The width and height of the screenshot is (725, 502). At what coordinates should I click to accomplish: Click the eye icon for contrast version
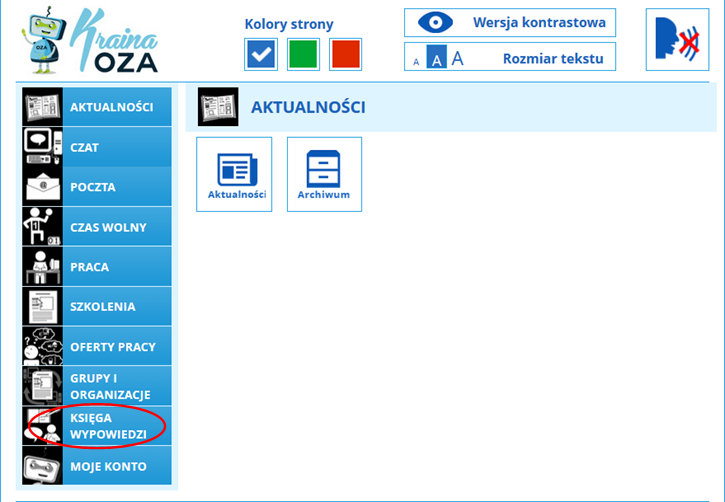pyautogui.click(x=435, y=22)
